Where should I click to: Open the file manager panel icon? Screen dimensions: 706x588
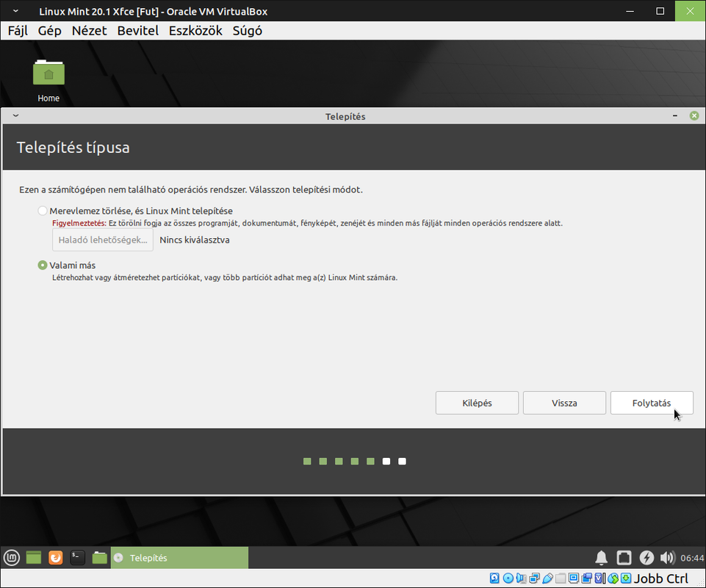click(99, 558)
